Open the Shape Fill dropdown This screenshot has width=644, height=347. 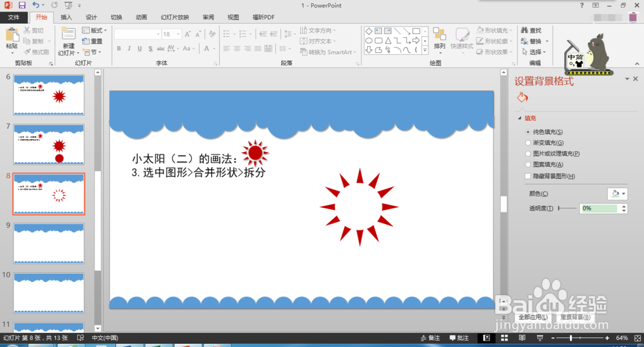coord(495,30)
